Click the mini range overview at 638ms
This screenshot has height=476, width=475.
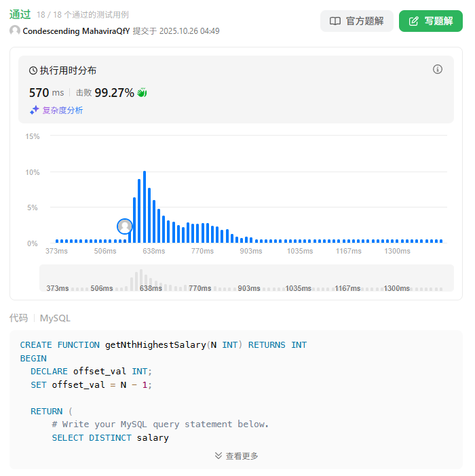click(151, 287)
